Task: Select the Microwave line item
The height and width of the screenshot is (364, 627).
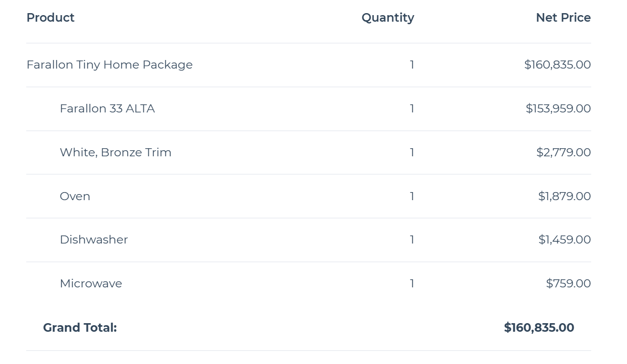Action: [91, 283]
